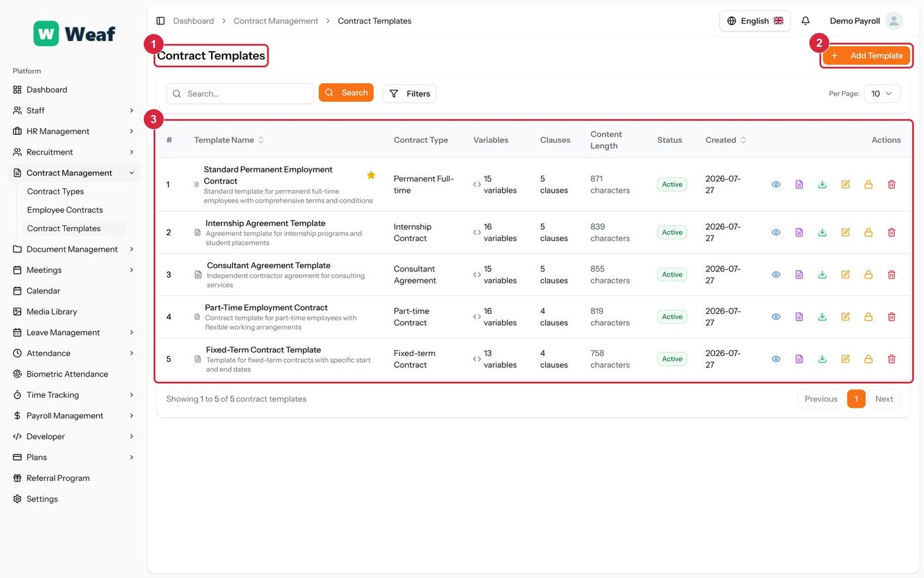This screenshot has width=924, height=578.
Task: Open the notifications bell
Action: (806, 20)
